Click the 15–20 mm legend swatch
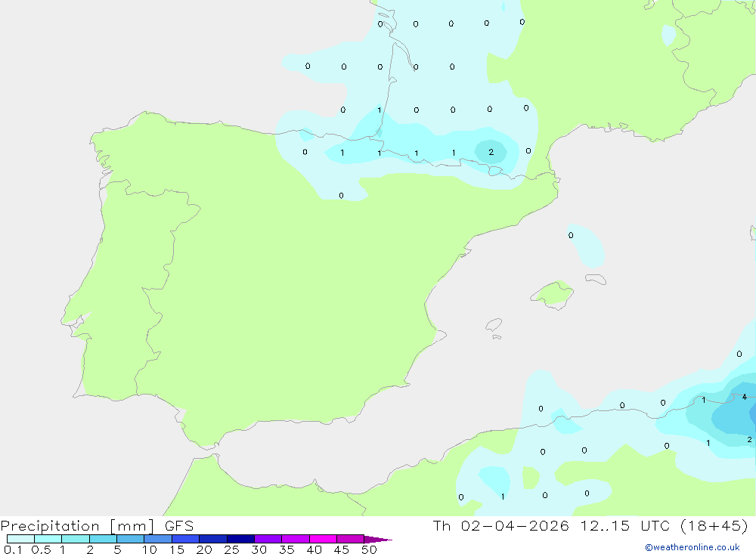 tap(186, 539)
